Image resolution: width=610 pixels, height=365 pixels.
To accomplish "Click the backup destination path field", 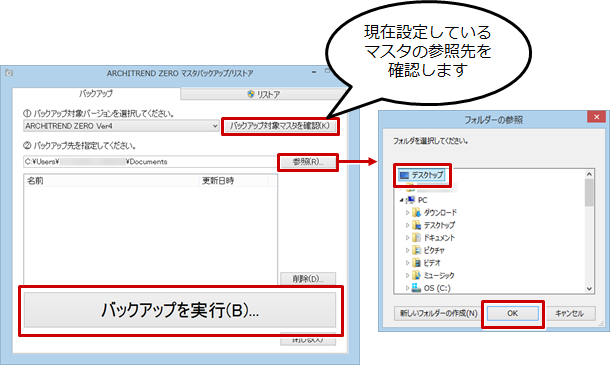I will point(150,161).
